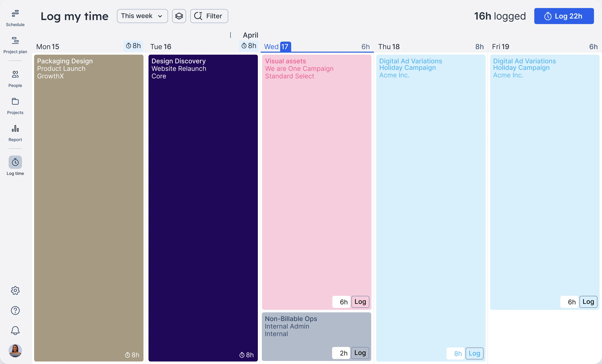Log 8h for Digital Ad Variations on Thursday

pyautogui.click(x=474, y=353)
